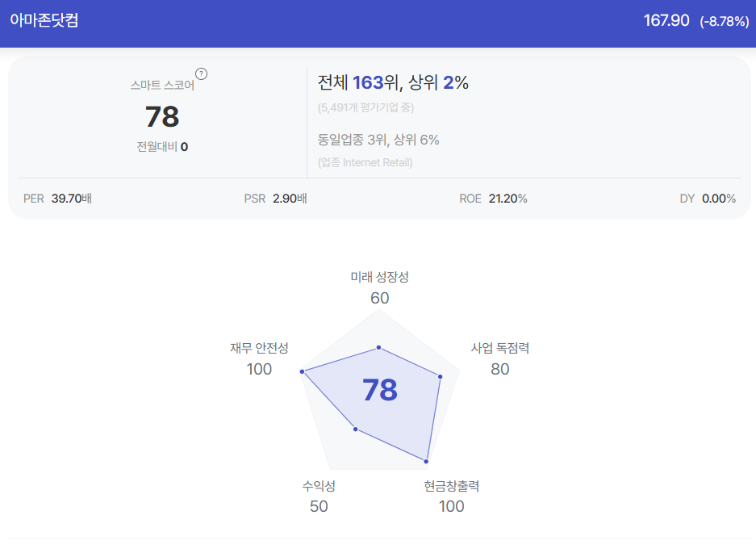Screen dimensions: 756x553
Task: Click the DY 0.00% metric
Action: pyautogui.click(x=708, y=199)
